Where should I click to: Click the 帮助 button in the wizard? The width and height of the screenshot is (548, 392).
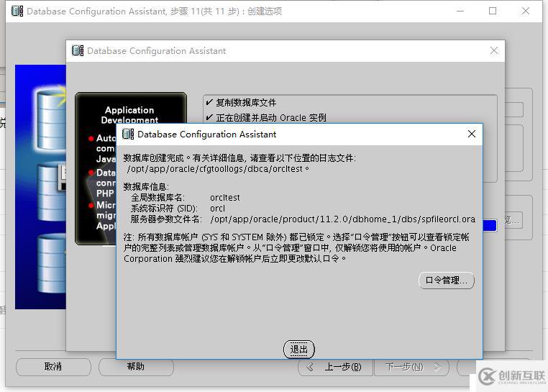136,367
